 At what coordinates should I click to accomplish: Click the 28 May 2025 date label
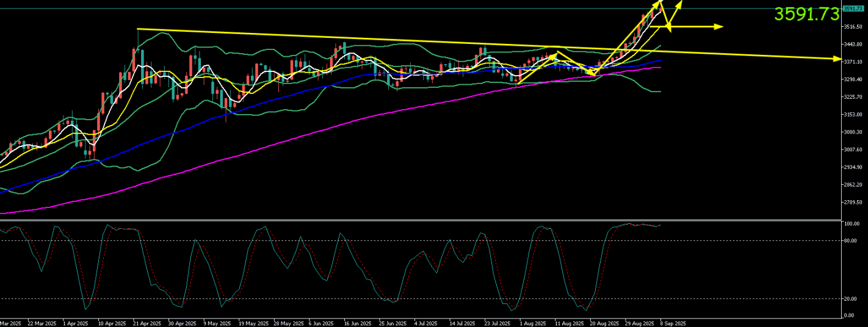(x=289, y=323)
